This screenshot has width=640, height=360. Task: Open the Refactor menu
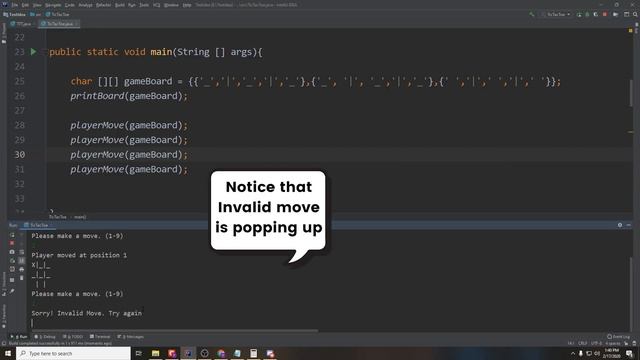pos(103,5)
